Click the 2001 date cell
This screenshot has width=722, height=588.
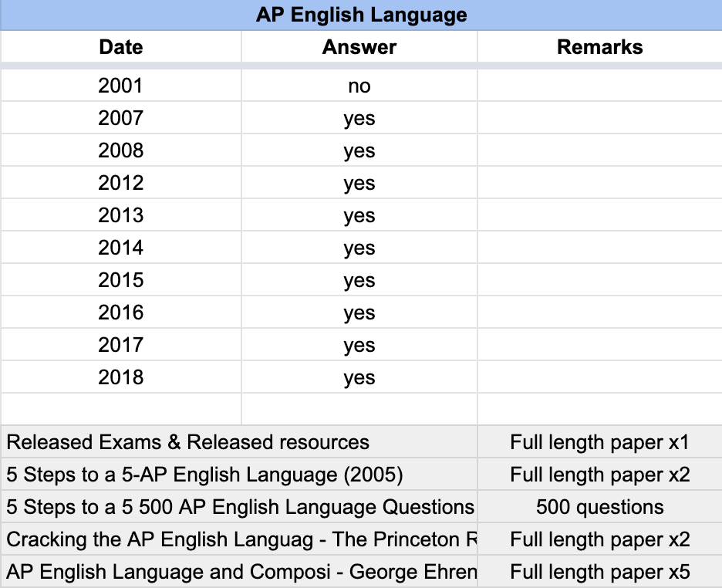tap(120, 86)
